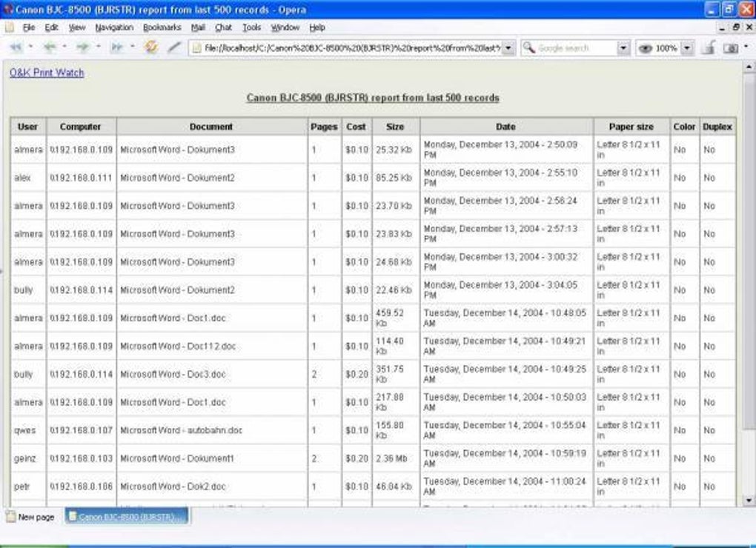Click the Computer column header

pos(80,127)
